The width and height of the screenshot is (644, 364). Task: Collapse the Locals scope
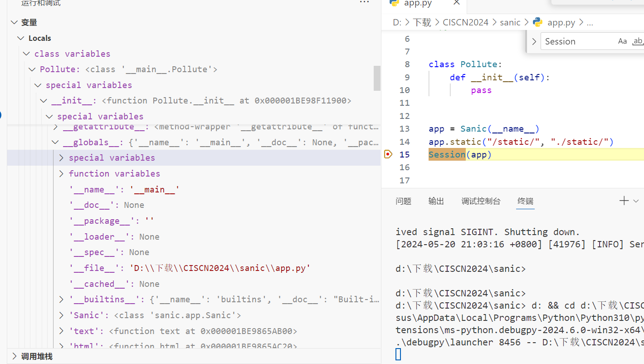point(20,38)
